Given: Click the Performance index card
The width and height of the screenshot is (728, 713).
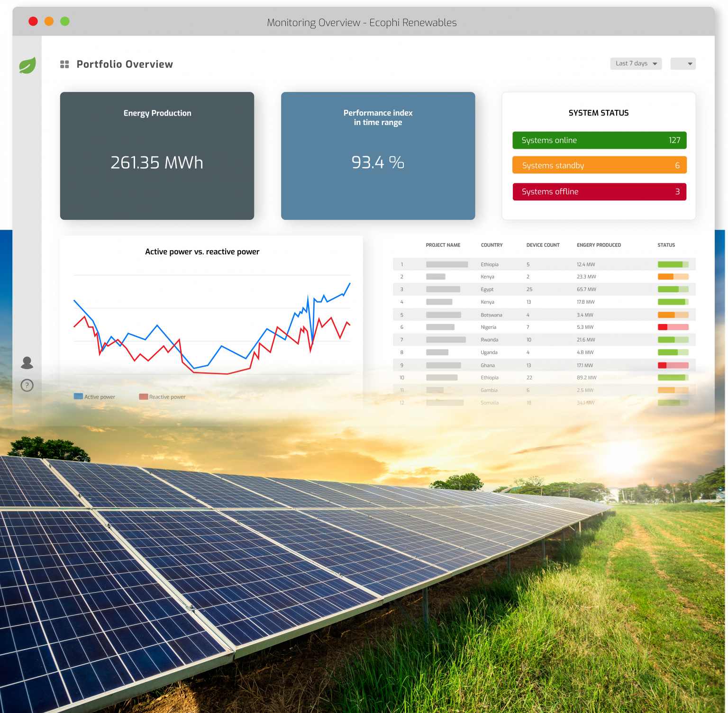Looking at the screenshot, I should 378,156.
